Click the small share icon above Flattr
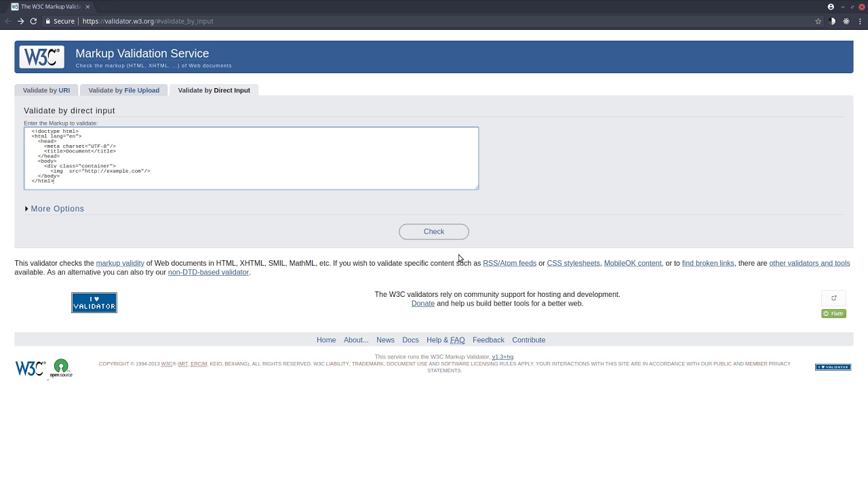Image resolution: width=868 pixels, height=488 pixels. coord(833,298)
